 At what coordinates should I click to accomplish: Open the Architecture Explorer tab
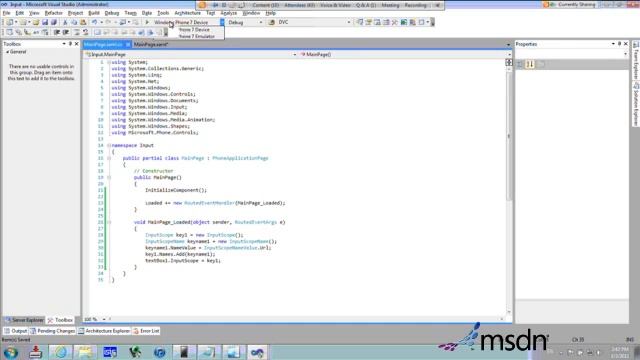click(x=104, y=331)
